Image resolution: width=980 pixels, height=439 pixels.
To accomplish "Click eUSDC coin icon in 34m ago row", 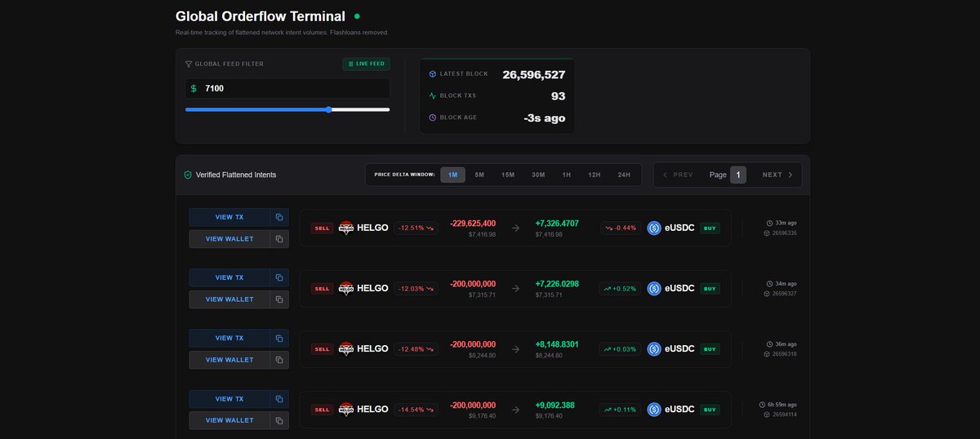I will (654, 288).
